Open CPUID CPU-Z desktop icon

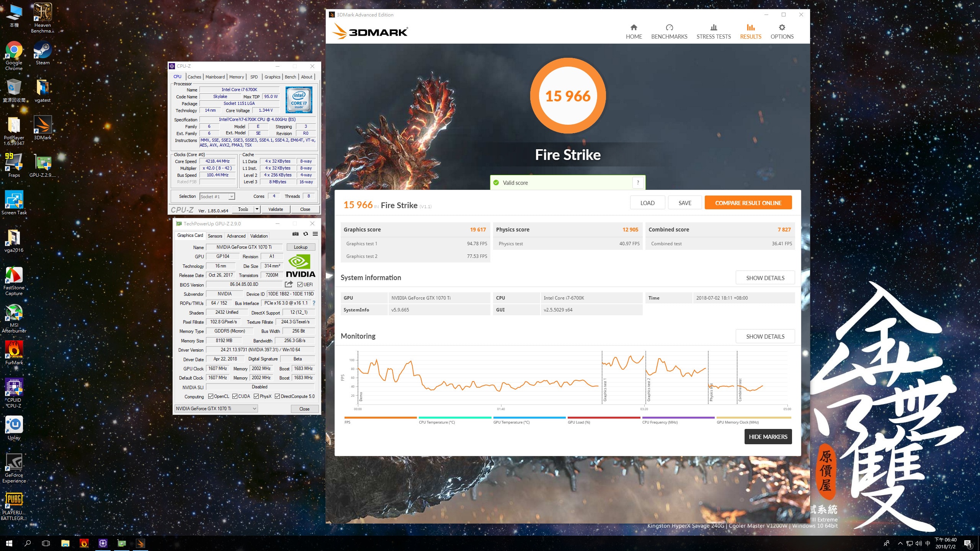14,393
